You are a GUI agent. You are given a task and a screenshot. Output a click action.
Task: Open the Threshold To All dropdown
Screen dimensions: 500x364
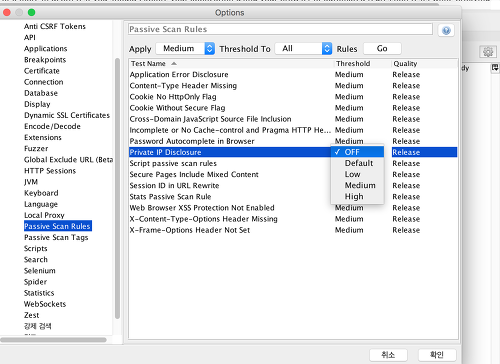[303, 49]
